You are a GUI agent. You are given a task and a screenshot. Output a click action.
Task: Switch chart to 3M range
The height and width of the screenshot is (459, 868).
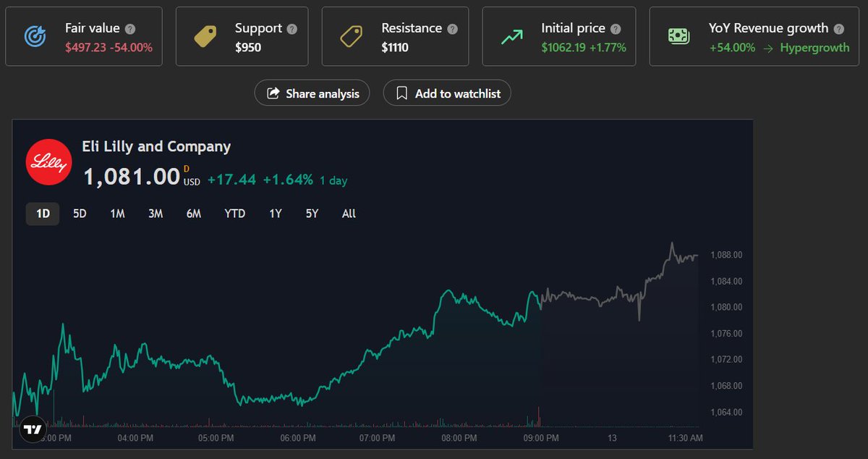[156, 214]
